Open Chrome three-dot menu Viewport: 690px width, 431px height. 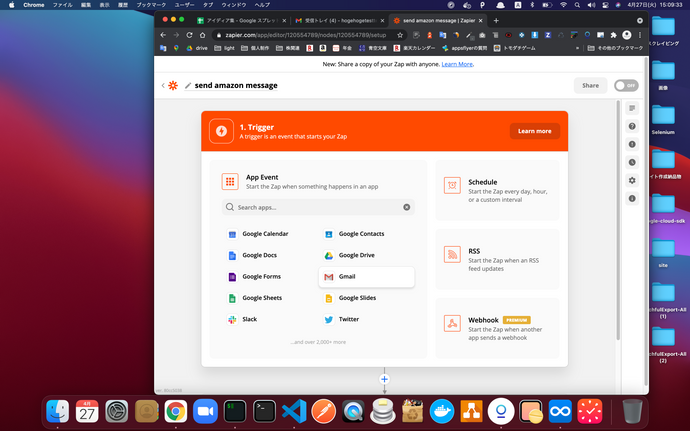click(640, 35)
